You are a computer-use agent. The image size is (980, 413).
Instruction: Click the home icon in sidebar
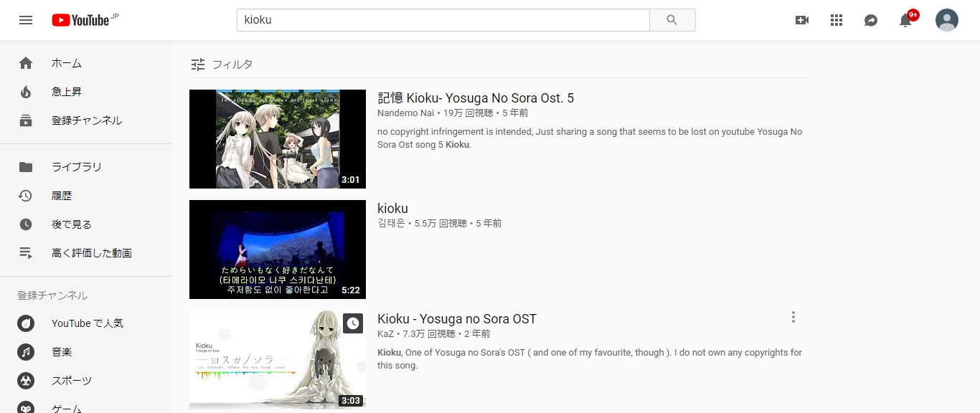26,63
